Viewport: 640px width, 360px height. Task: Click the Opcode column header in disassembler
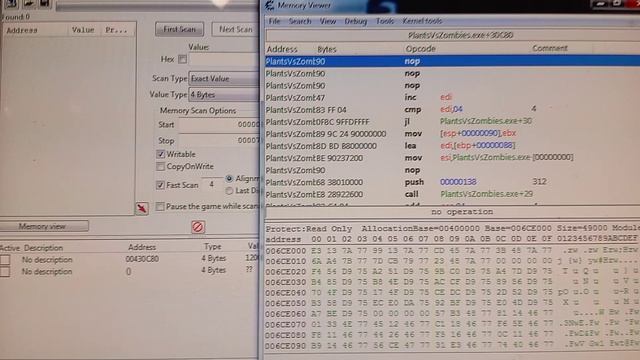pyautogui.click(x=420, y=49)
